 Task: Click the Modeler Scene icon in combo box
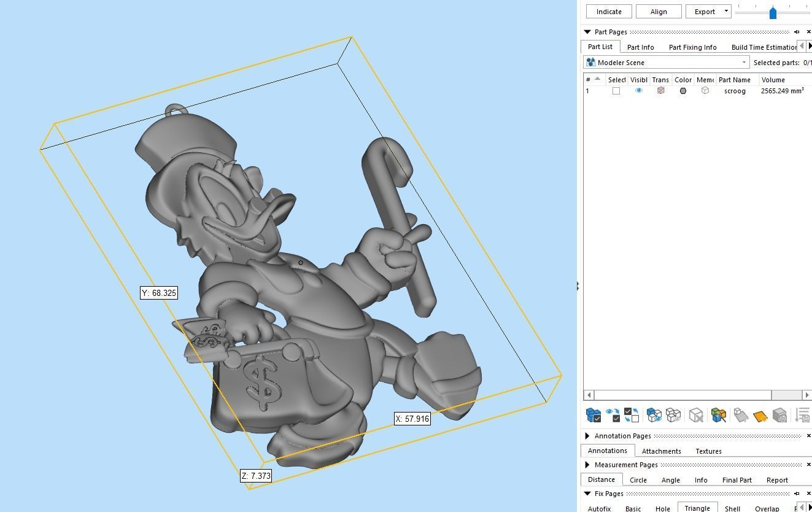pos(591,63)
